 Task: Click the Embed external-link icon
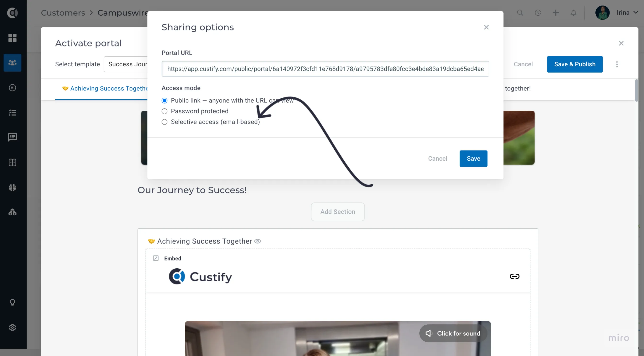tap(156, 258)
